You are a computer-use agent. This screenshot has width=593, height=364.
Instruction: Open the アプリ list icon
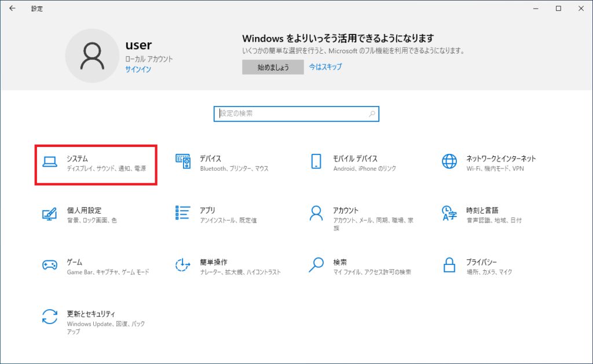pyautogui.click(x=183, y=213)
